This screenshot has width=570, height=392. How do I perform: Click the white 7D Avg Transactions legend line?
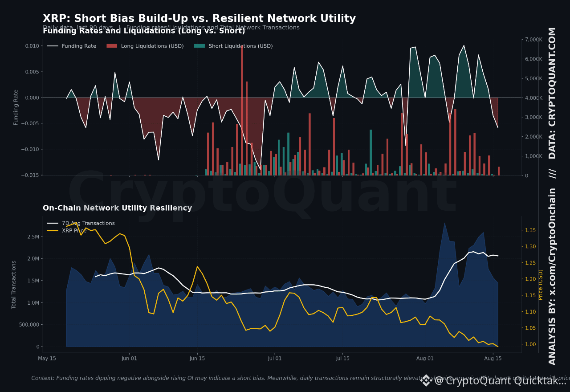pyautogui.click(x=53, y=223)
